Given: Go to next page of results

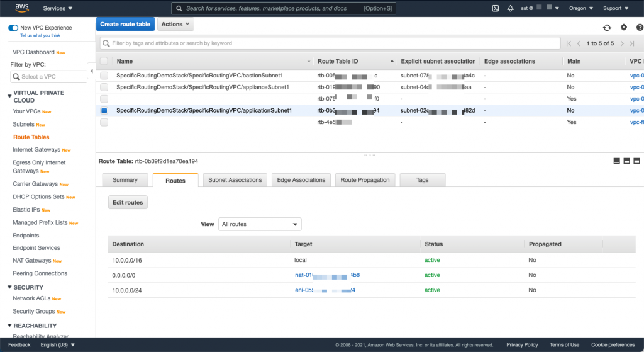Looking at the screenshot, I should click(622, 43).
